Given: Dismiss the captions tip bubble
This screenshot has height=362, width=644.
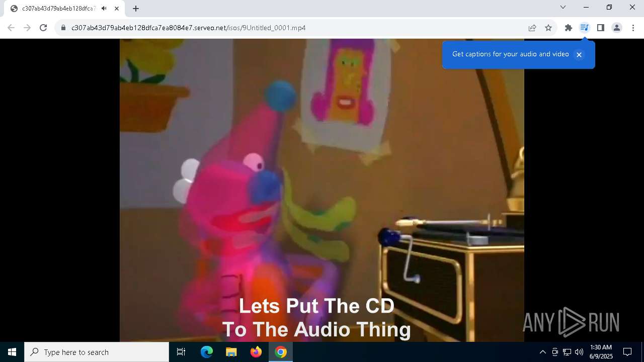Looking at the screenshot, I should click(x=579, y=54).
